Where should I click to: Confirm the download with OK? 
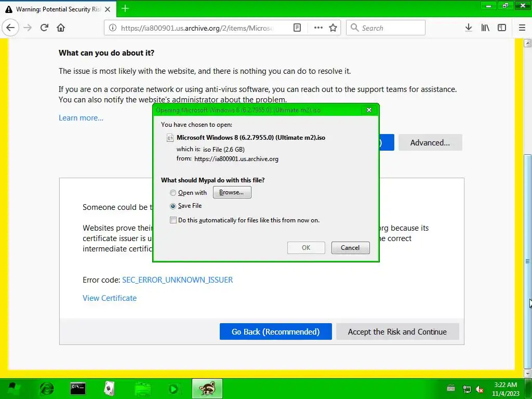306,248
